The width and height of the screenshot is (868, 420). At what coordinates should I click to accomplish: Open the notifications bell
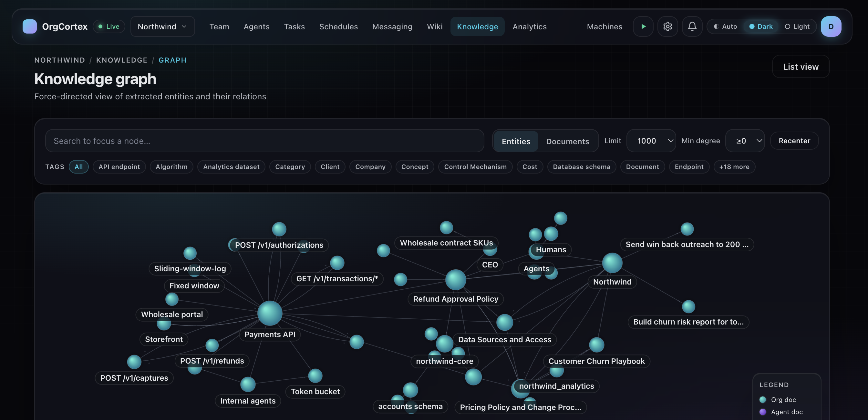(x=692, y=26)
